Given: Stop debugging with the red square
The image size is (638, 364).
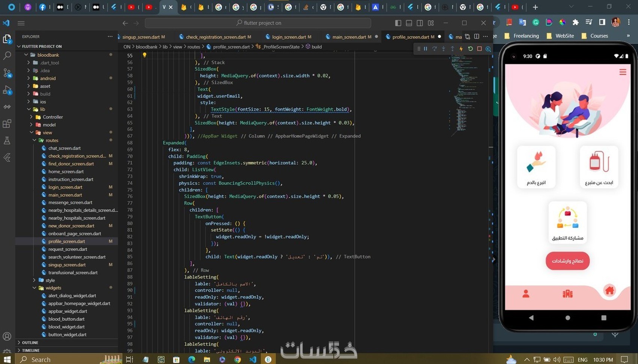Looking at the screenshot, I should coord(479,49).
